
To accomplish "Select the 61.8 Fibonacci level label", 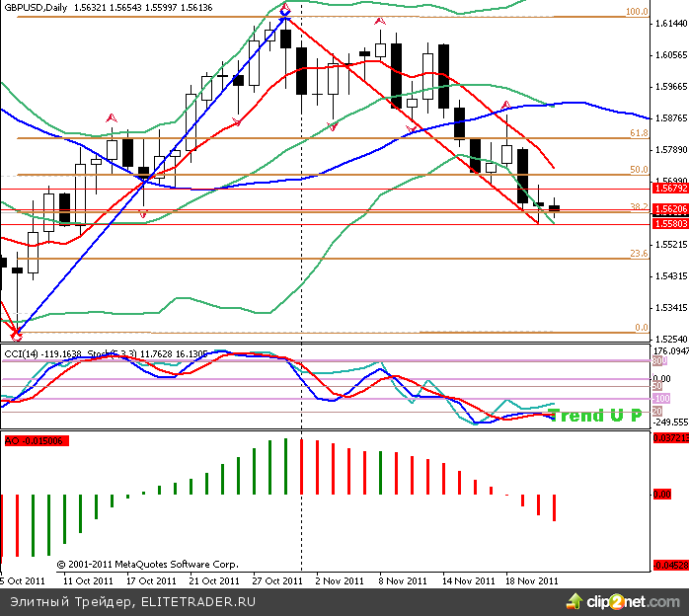I will pyautogui.click(x=638, y=132).
